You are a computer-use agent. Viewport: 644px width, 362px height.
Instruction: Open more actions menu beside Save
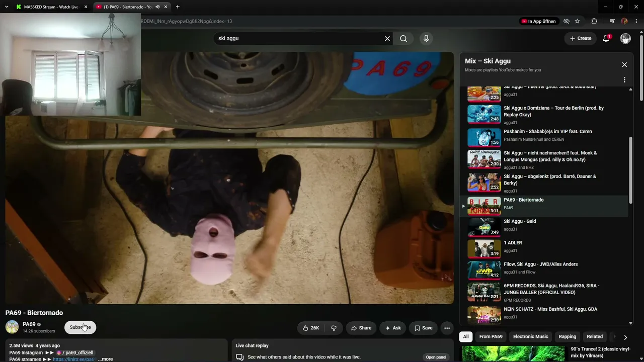[447, 328]
